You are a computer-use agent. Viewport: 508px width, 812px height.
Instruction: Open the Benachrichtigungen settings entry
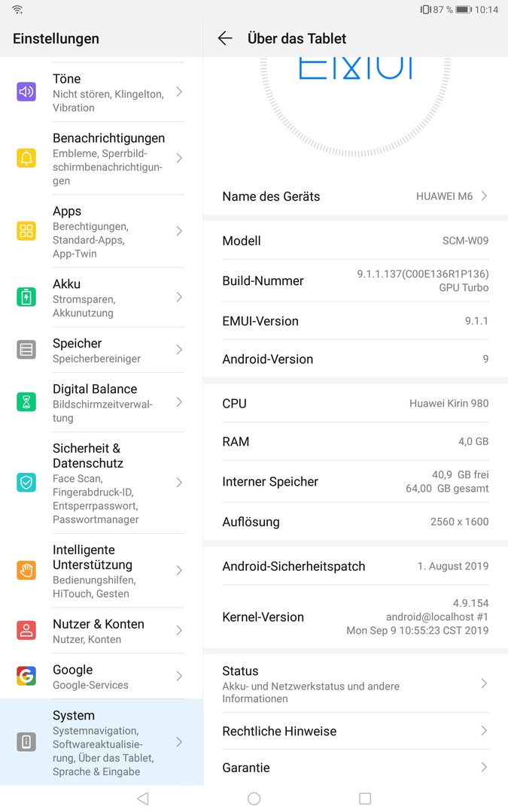click(102, 159)
